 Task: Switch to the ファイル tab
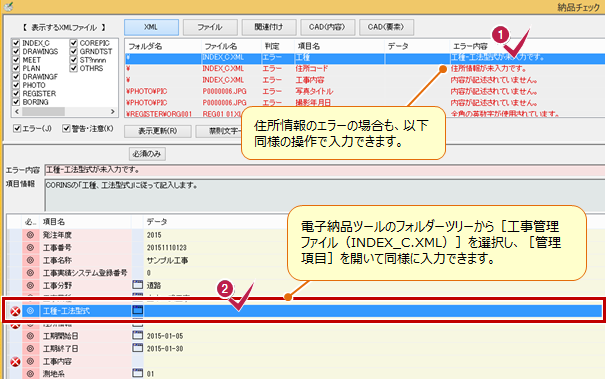pyautogui.click(x=210, y=27)
